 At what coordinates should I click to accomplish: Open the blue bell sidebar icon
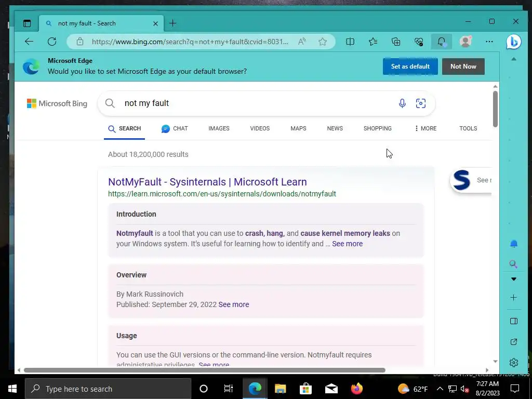pyautogui.click(x=514, y=244)
